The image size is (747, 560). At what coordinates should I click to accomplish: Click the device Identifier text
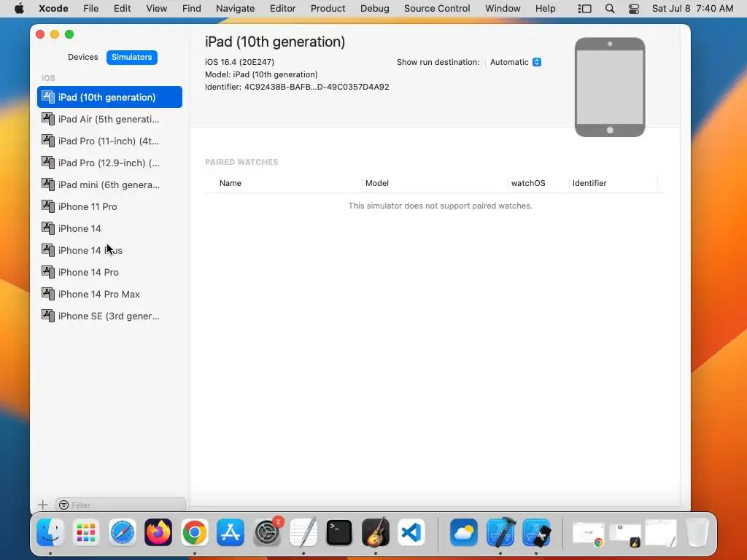click(297, 87)
